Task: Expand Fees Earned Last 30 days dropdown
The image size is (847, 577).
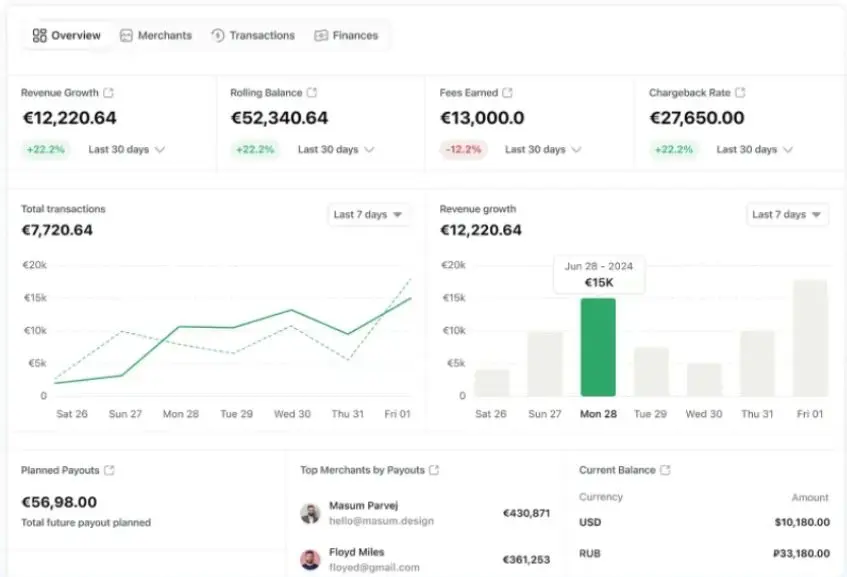Action: tap(543, 150)
